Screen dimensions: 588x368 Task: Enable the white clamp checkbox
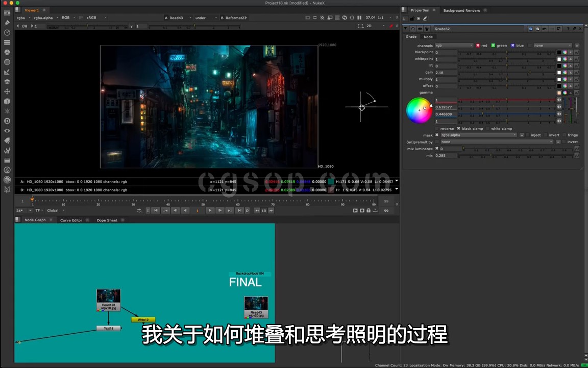(488, 128)
